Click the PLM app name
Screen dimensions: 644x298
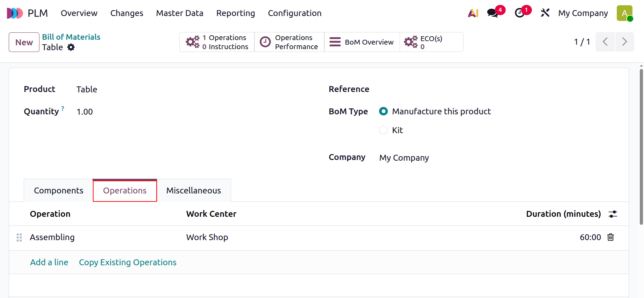(38, 13)
